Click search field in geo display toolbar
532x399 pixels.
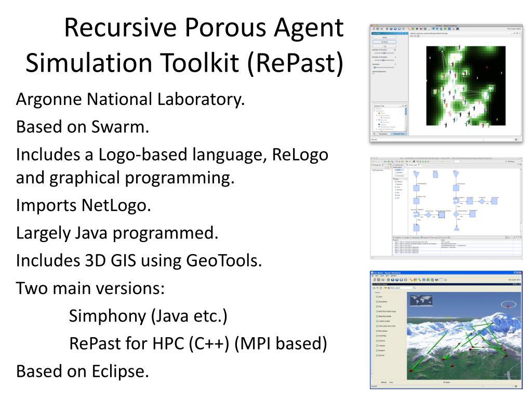coord(402,288)
